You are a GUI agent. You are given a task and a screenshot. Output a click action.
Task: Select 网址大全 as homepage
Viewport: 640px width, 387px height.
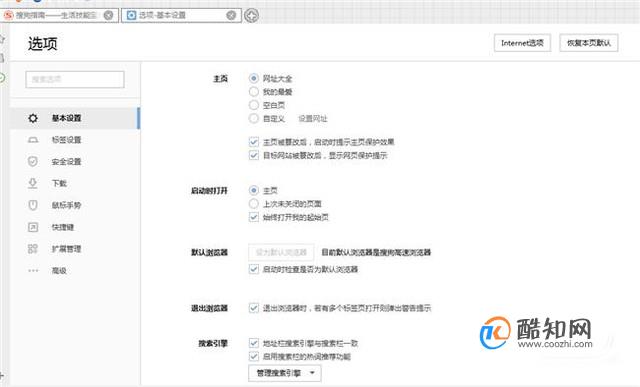[x=253, y=78]
